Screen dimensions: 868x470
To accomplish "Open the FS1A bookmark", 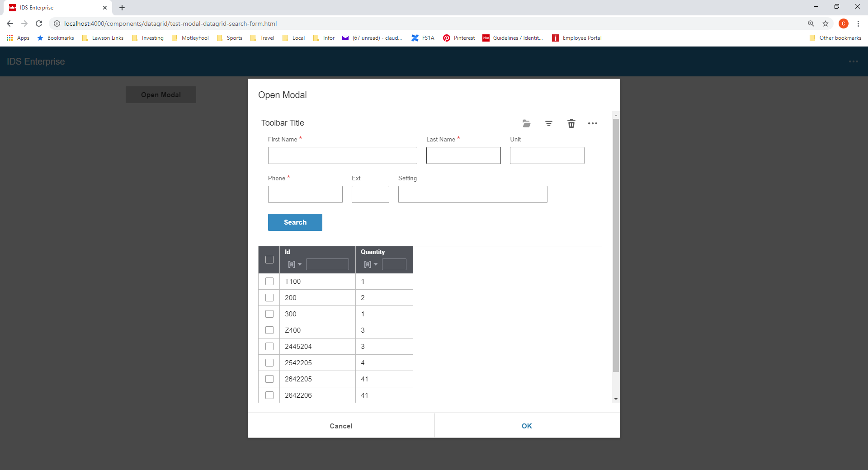I will tap(423, 38).
